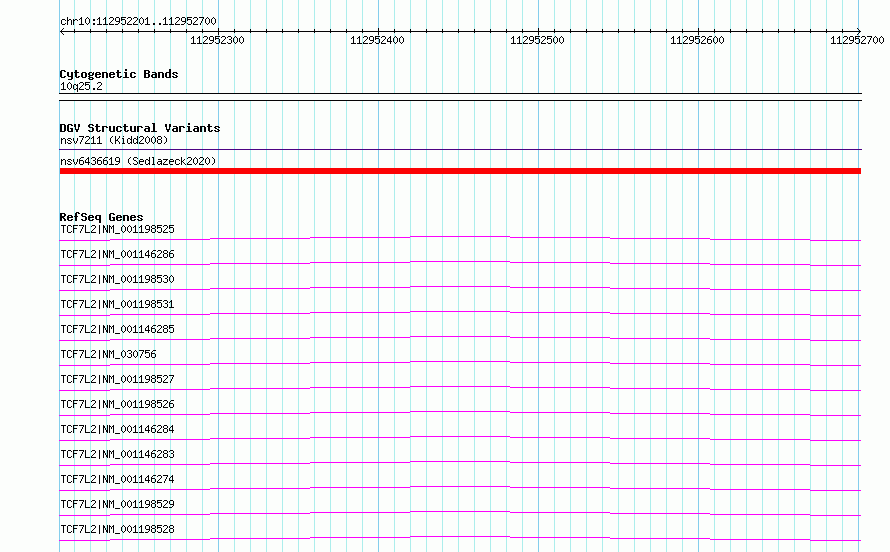Click the 112952600 ruler position label
The height and width of the screenshot is (552, 890).
tap(697, 40)
